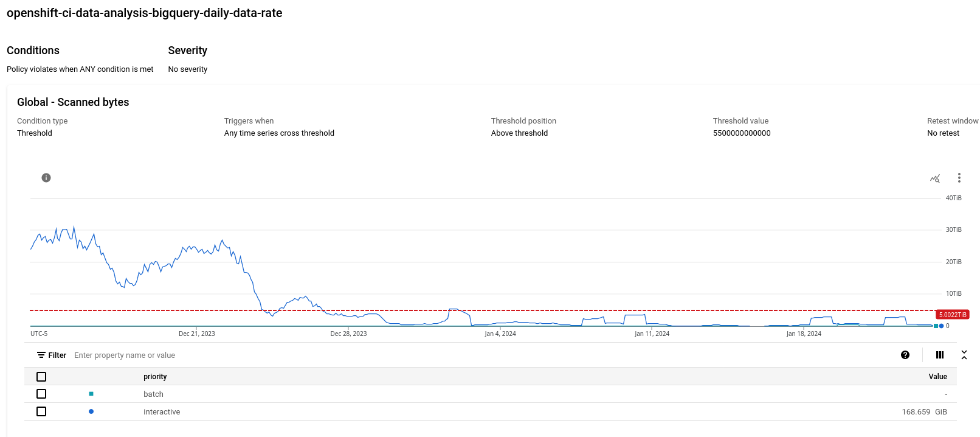Click the batch series color square
The height and width of the screenshot is (437, 980).
(x=91, y=394)
